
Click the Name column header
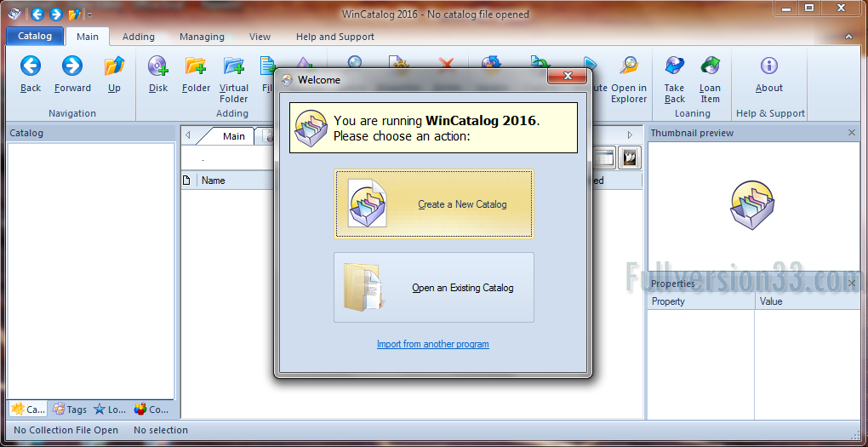tap(213, 180)
